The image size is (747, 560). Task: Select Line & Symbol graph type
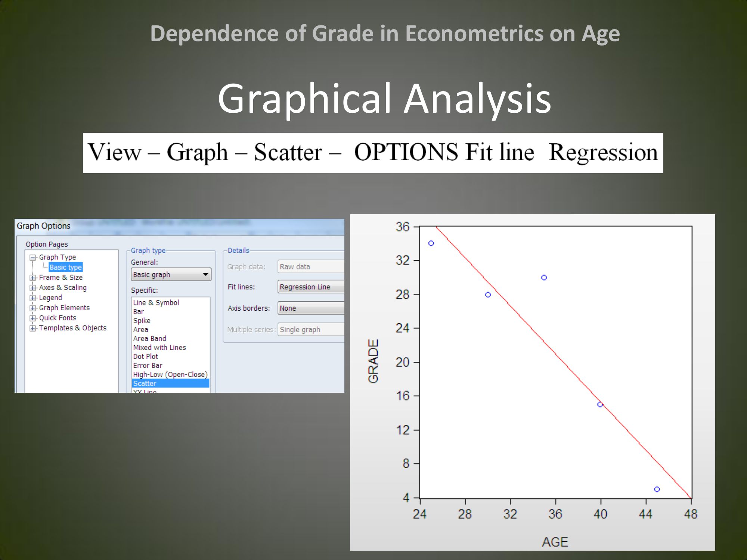click(156, 303)
